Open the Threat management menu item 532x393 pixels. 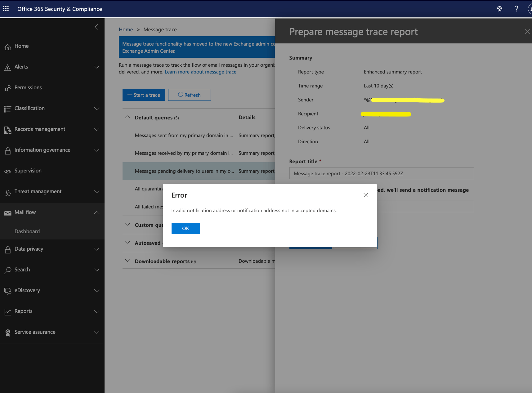point(52,192)
